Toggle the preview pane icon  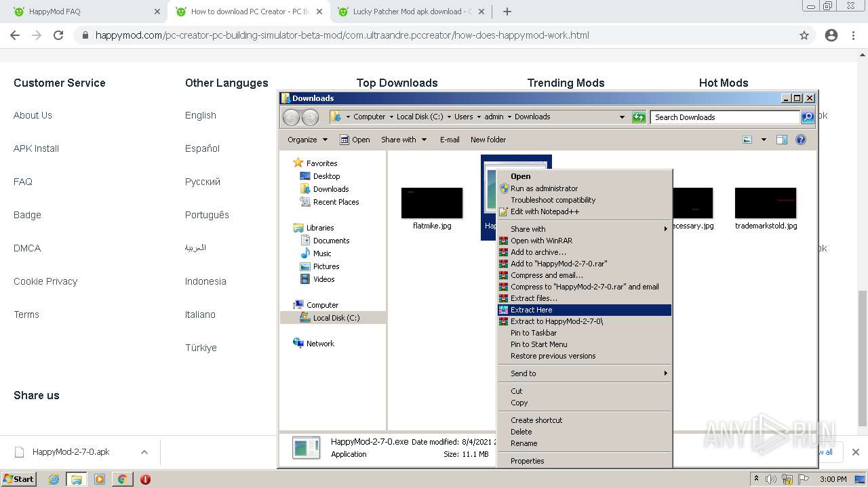click(782, 140)
